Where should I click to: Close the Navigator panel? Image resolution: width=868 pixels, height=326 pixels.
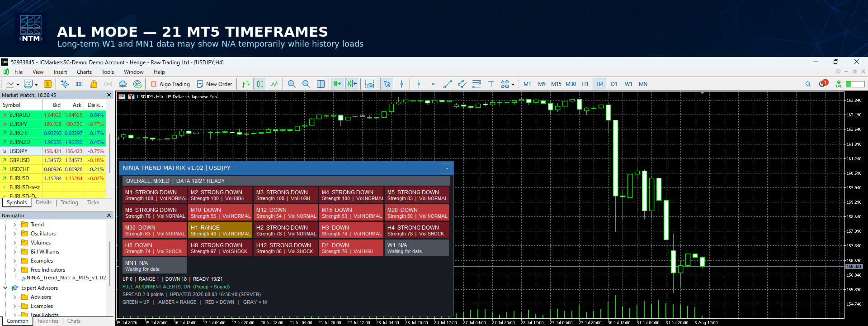tap(109, 216)
